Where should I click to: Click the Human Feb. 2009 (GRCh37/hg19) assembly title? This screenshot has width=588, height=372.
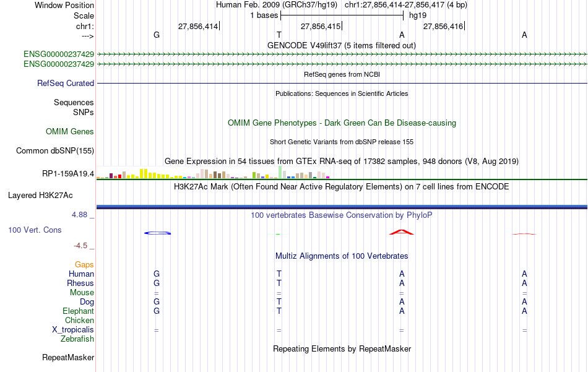point(277,5)
